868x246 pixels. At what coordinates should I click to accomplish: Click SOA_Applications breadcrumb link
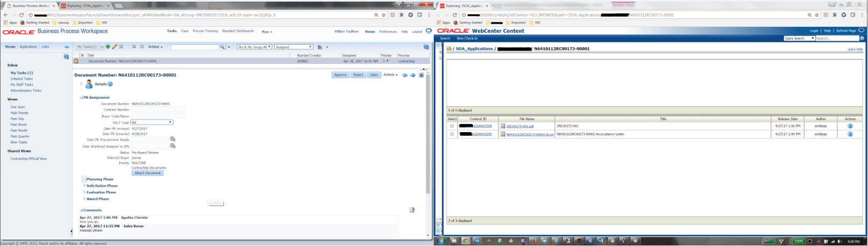click(x=474, y=49)
